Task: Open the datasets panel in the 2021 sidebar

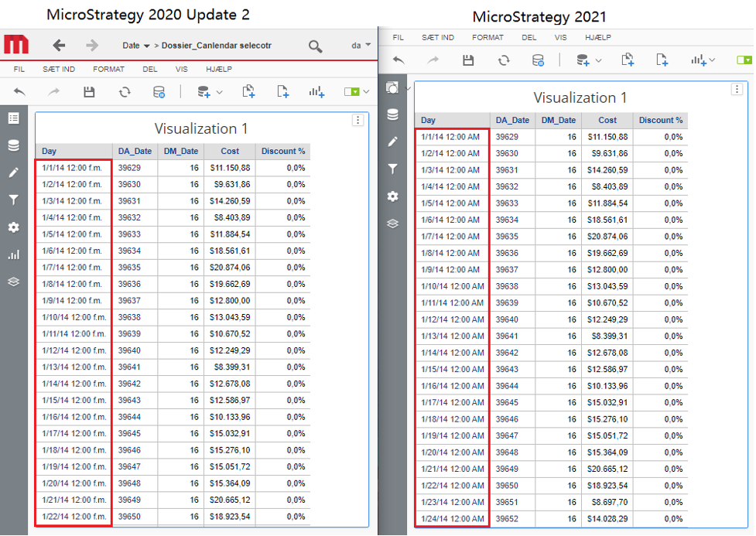Action: point(393,114)
